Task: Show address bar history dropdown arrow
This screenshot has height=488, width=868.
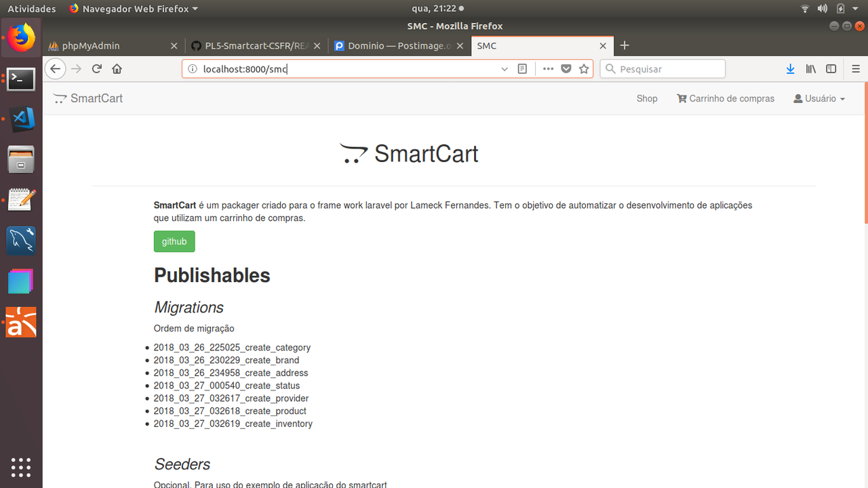Action: [505, 69]
